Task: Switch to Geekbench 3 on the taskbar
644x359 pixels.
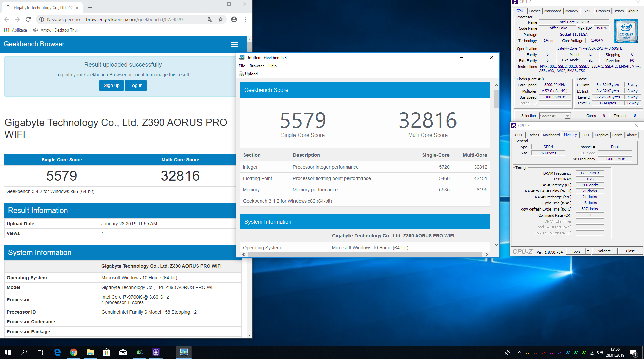Action: pos(184,352)
